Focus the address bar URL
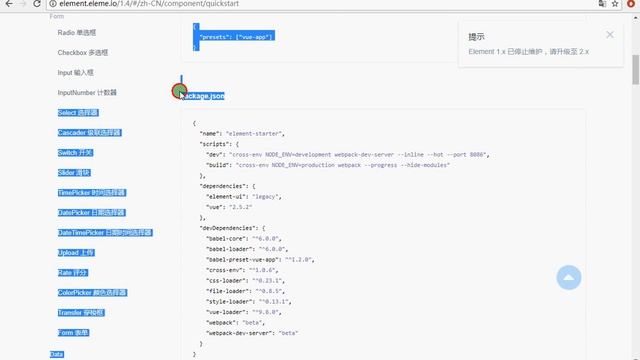Viewport: 640px width, 360px height. point(149,4)
